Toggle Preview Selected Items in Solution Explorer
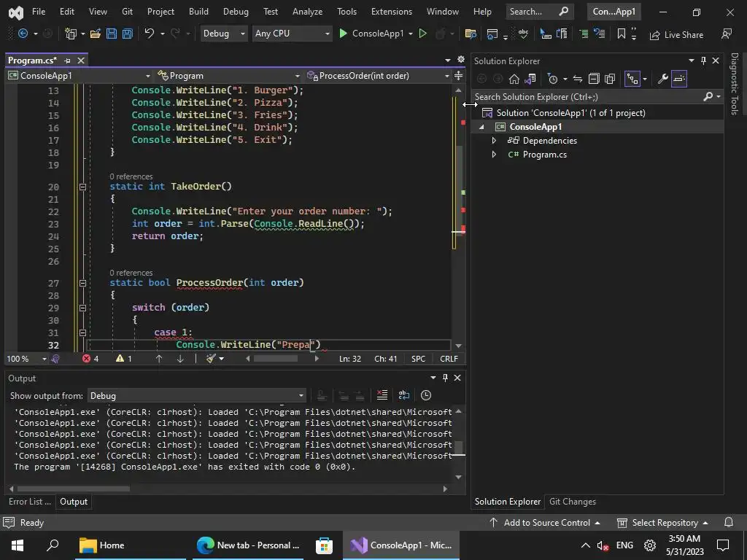 (679, 79)
